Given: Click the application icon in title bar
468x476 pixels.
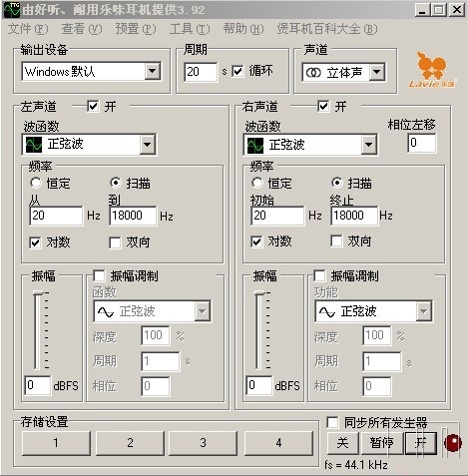Looking at the screenshot, I should click(x=11, y=10).
